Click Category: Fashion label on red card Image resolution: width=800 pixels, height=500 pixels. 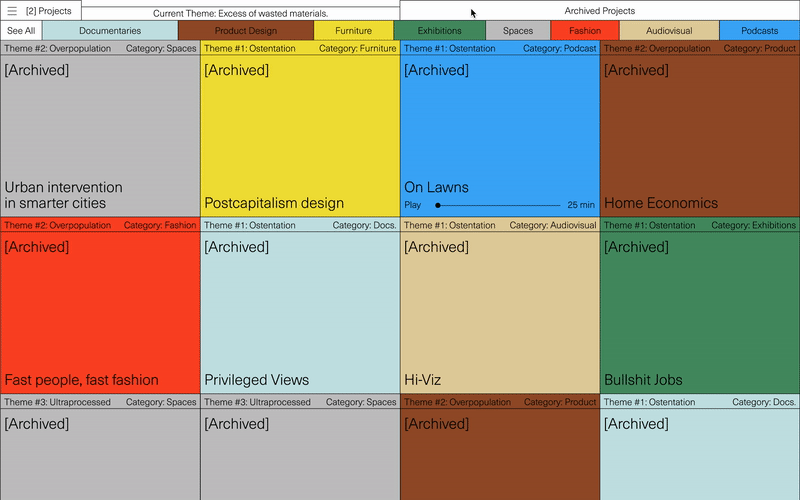click(160, 225)
